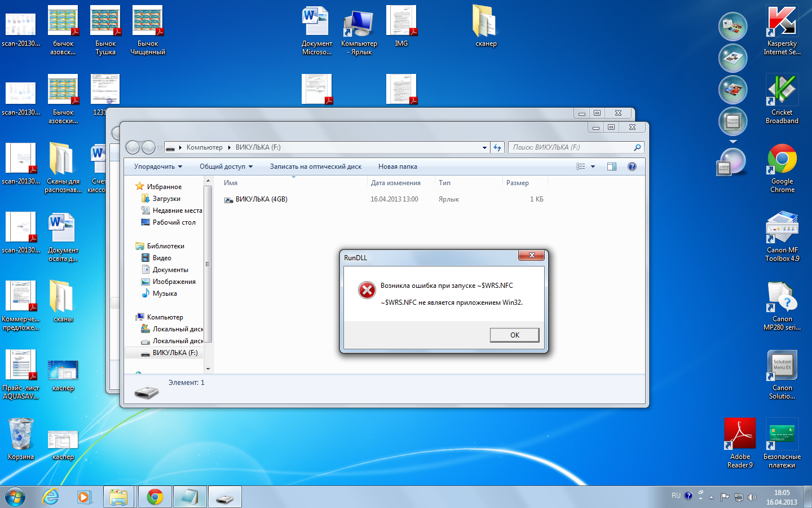Open the view options dropdown arrow
The image size is (812, 508).
593,167
